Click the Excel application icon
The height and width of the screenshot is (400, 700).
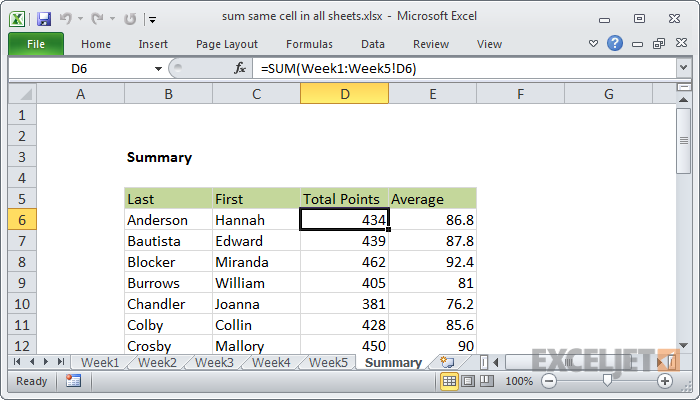[x=17, y=19]
